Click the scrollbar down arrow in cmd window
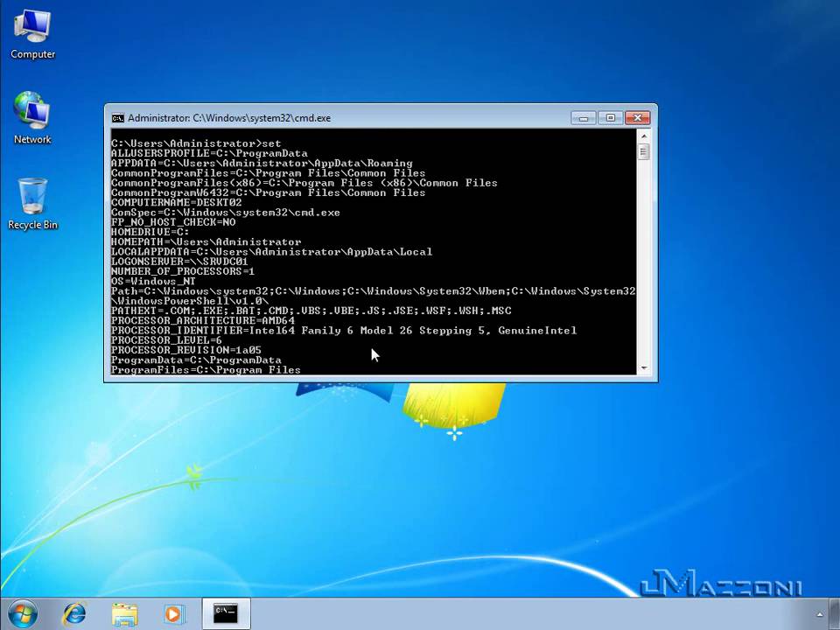The height and width of the screenshot is (630, 840). [x=644, y=368]
